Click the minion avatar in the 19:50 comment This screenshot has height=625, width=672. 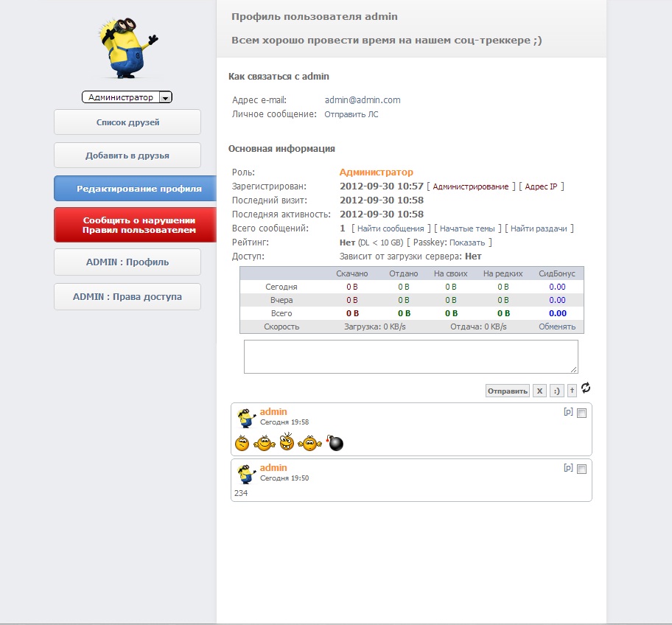pyautogui.click(x=246, y=473)
